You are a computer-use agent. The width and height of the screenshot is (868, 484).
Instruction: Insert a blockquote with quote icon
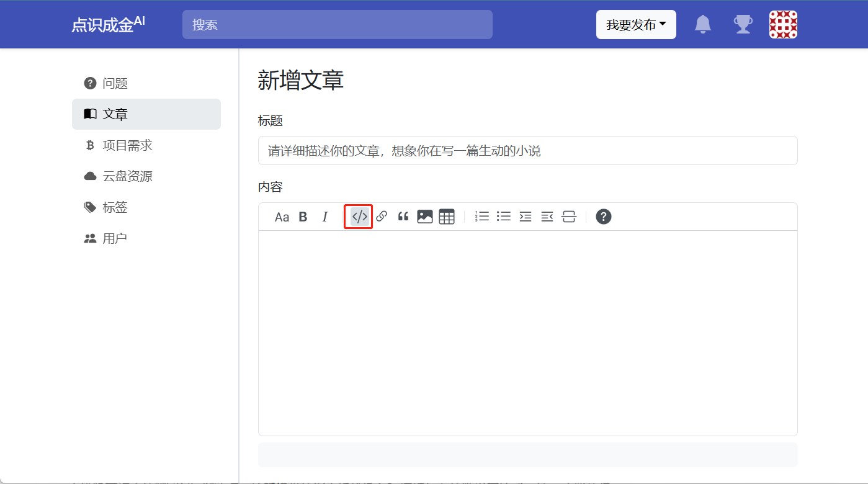(x=403, y=217)
